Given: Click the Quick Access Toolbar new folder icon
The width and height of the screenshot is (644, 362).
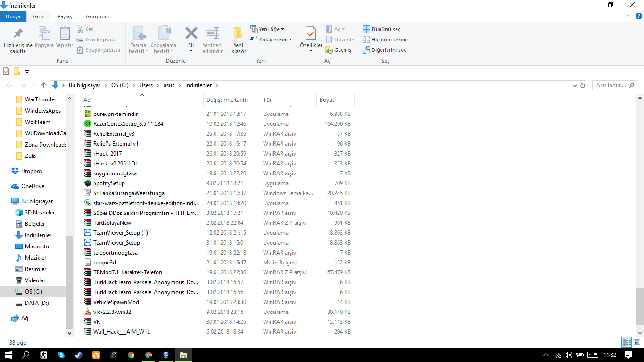Looking at the screenshot, I should click(17, 72).
